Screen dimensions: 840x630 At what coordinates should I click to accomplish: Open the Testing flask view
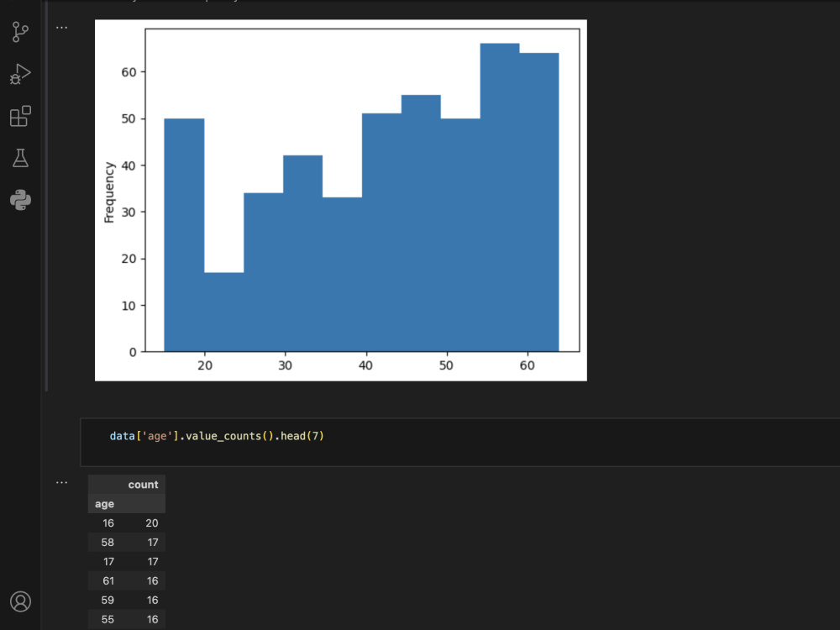(x=20, y=158)
